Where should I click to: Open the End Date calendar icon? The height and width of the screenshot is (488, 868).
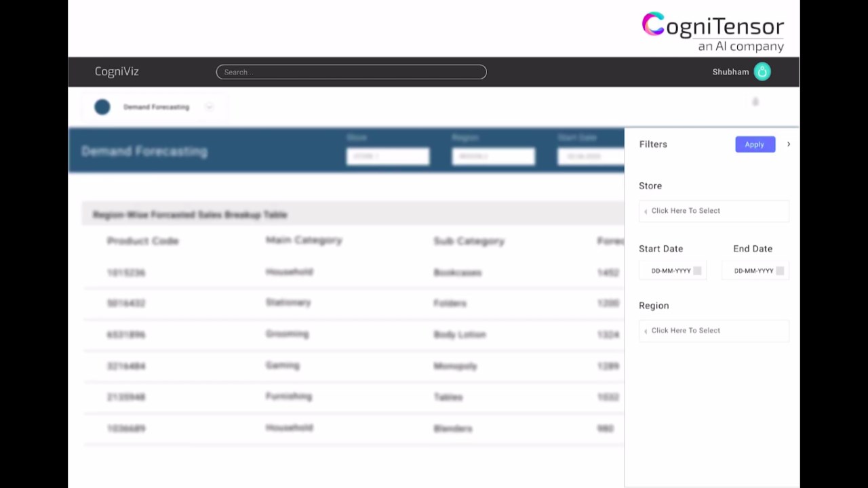(780, 270)
